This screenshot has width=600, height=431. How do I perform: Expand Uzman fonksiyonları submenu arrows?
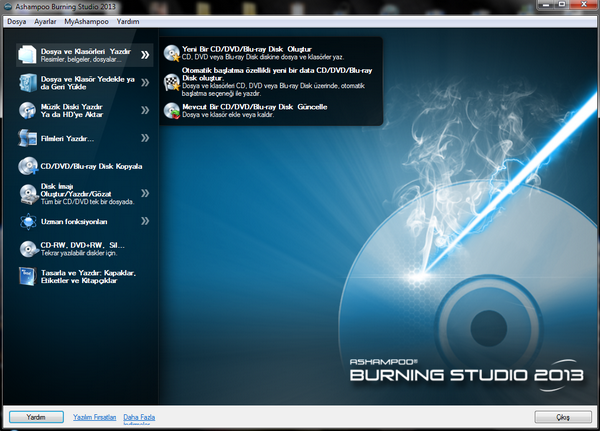pyautogui.click(x=145, y=221)
